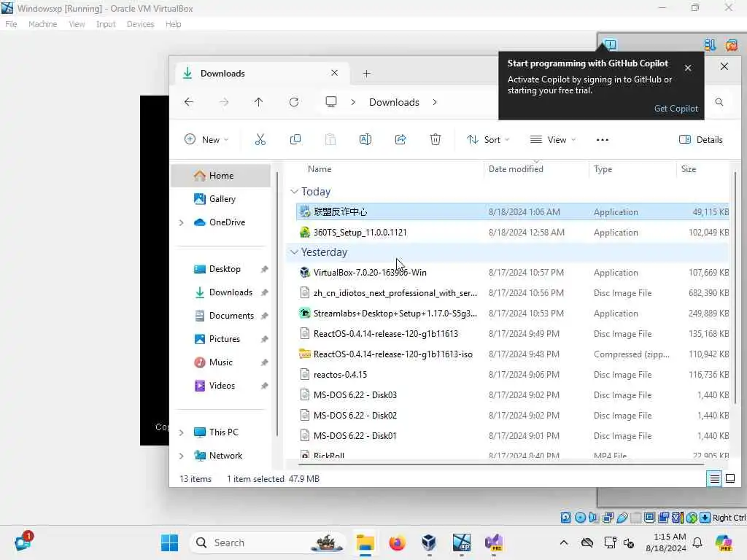Click the This PC monitor icon in address bar

(x=331, y=102)
